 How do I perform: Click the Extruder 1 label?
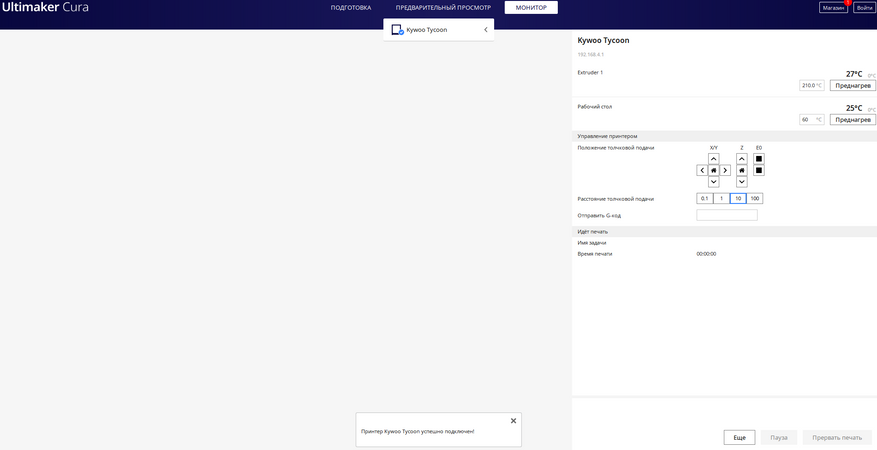coord(590,73)
